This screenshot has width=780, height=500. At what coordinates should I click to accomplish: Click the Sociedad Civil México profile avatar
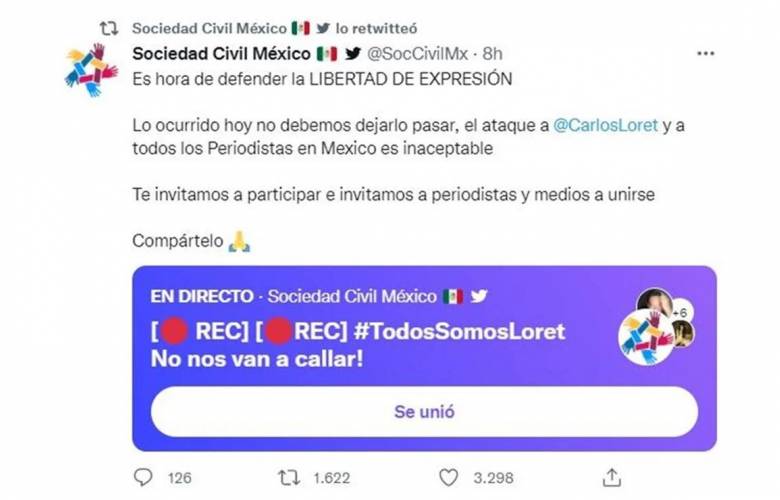90,70
